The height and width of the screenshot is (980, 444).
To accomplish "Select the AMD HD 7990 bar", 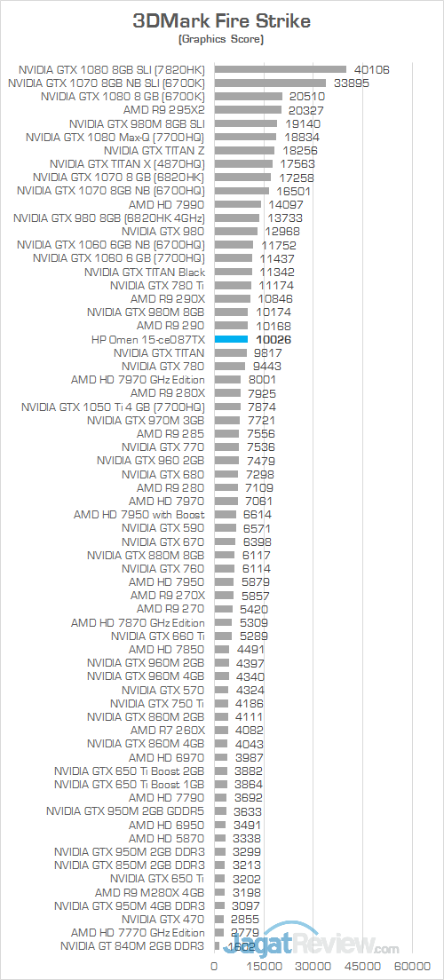I will (238, 204).
